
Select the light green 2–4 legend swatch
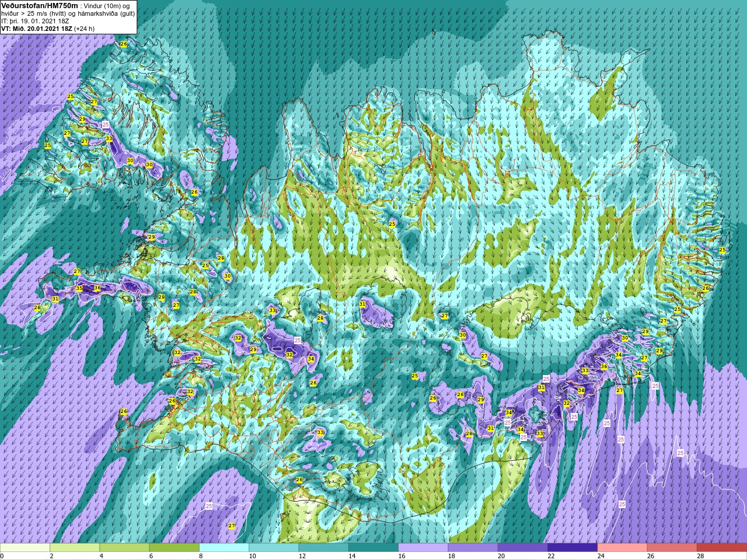[75, 548]
